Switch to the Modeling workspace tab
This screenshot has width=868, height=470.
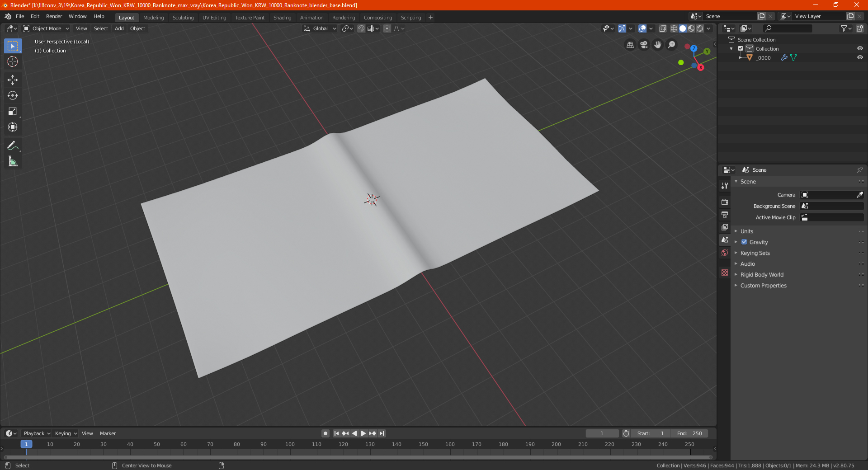[x=153, y=18]
